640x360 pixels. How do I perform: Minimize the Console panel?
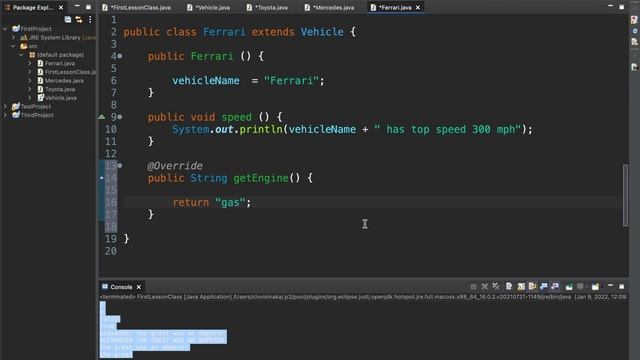click(611, 286)
